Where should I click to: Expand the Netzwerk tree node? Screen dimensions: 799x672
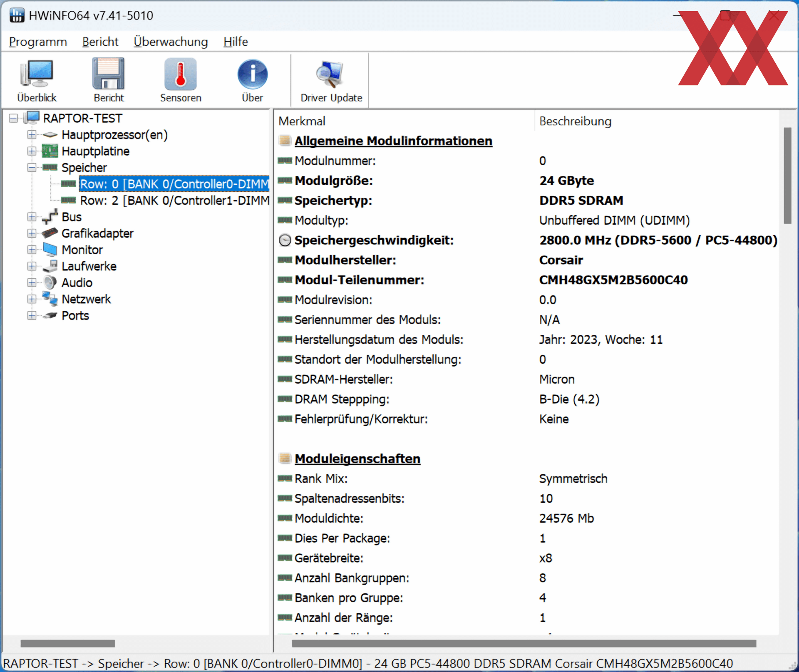click(x=32, y=299)
